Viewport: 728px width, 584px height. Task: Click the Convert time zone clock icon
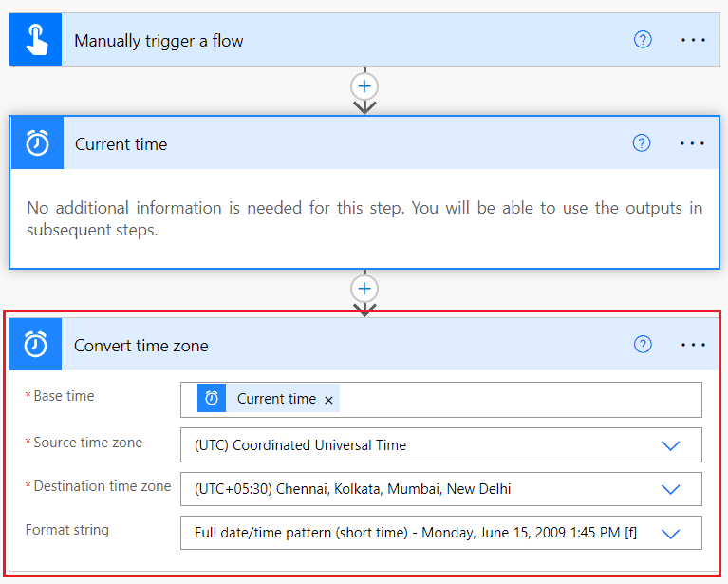click(x=36, y=345)
